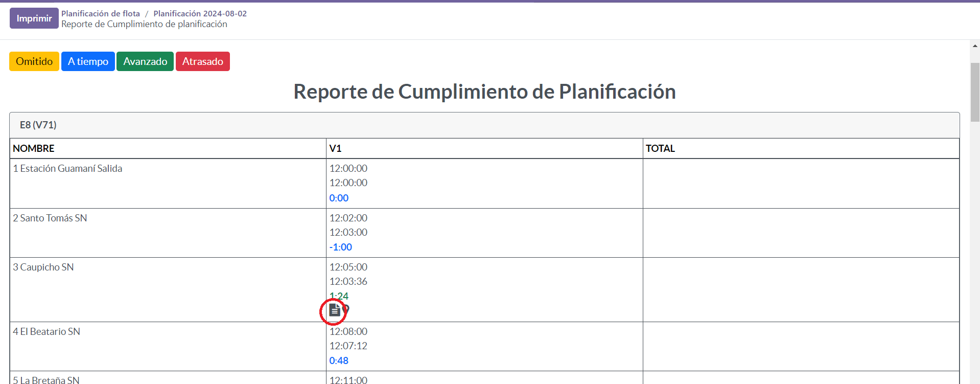Image resolution: width=980 pixels, height=384 pixels.
Task: Select the 3 Caupicho SN row name
Action: pyautogui.click(x=43, y=267)
